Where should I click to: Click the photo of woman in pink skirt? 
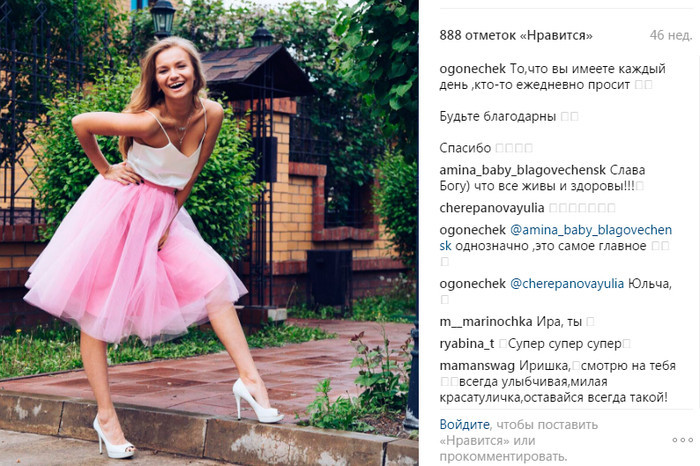tap(209, 233)
